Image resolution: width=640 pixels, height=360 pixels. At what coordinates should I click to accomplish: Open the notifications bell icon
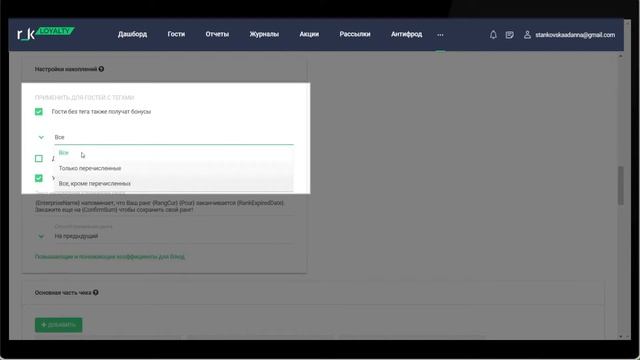(493, 35)
